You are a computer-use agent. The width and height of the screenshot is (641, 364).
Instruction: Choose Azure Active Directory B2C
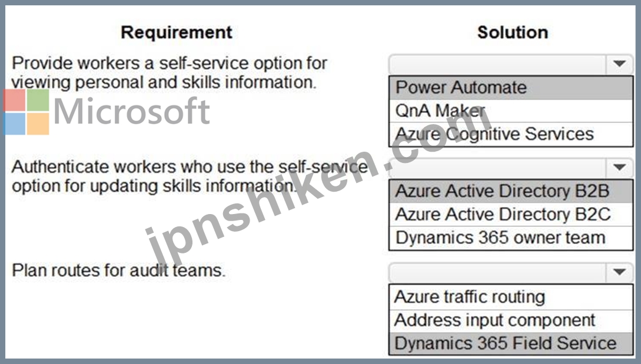click(510, 215)
